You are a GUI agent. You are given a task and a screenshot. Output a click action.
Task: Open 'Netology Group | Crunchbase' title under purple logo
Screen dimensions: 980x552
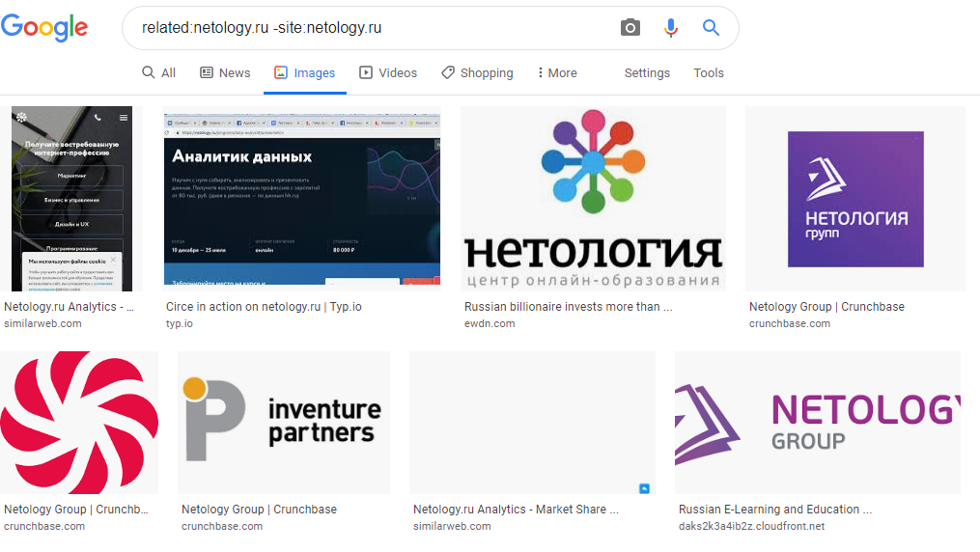[826, 307]
